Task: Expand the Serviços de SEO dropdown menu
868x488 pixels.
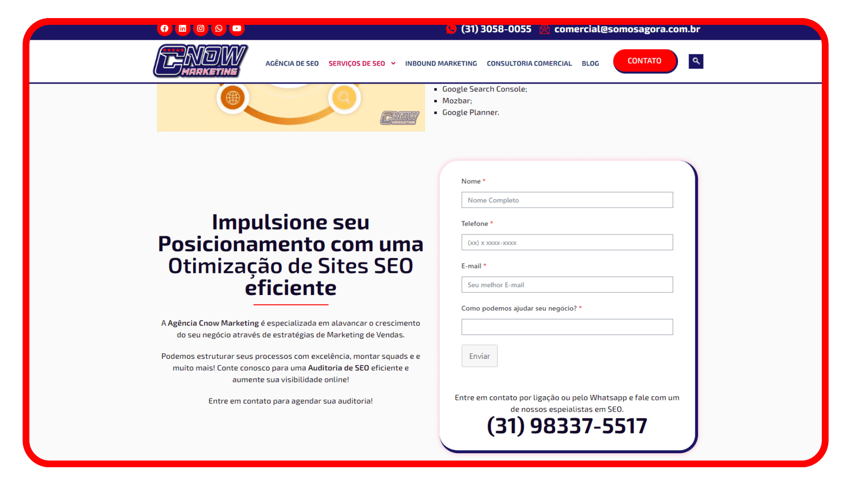Action: (362, 63)
